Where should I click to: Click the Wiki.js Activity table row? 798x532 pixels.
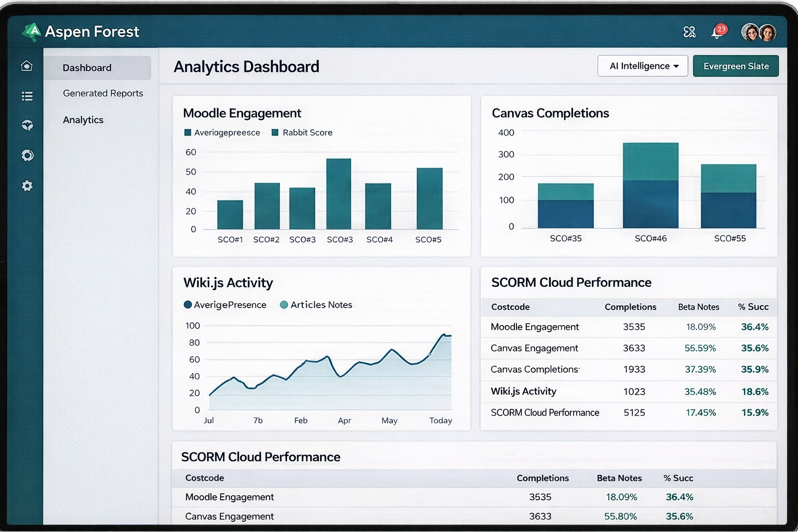[524, 391]
